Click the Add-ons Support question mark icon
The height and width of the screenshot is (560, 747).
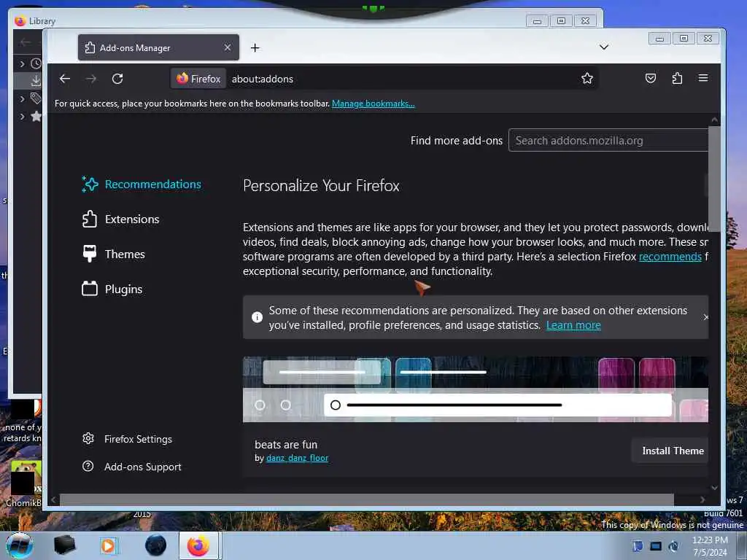coord(88,466)
